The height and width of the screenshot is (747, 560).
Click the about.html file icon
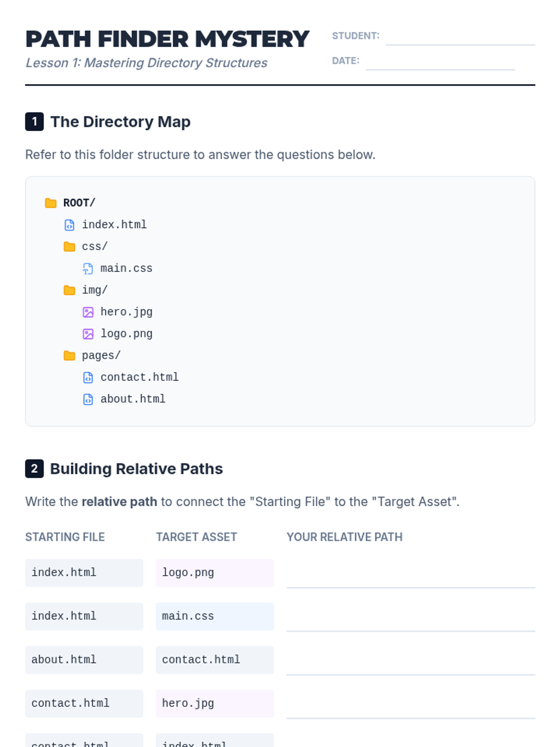88,399
